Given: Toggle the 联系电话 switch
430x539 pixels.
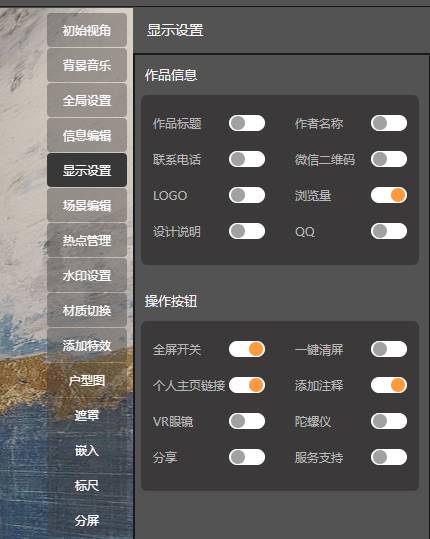Looking at the screenshot, I should coord(247,159).
